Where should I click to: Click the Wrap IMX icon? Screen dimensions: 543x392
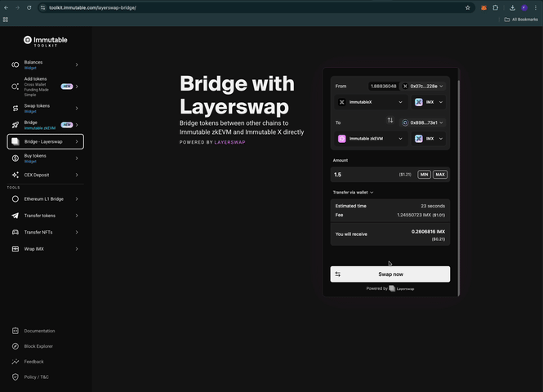[x=16, y=249]
